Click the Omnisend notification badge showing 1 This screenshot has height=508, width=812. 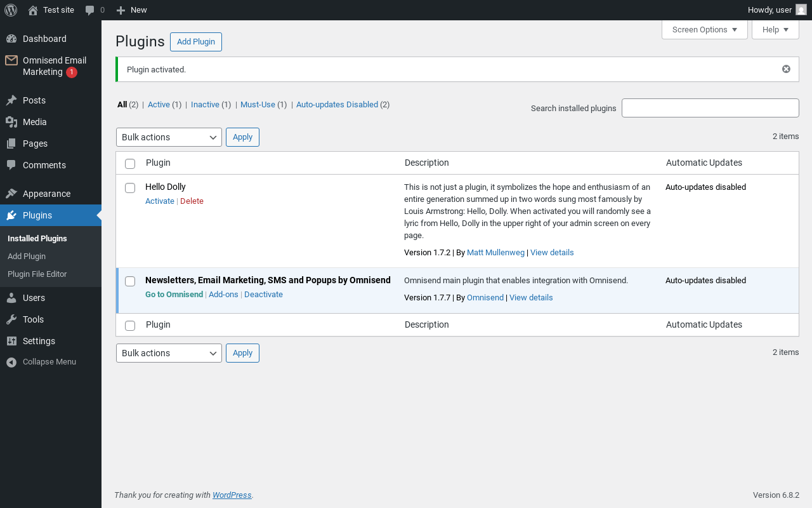(x=72, y=72)
